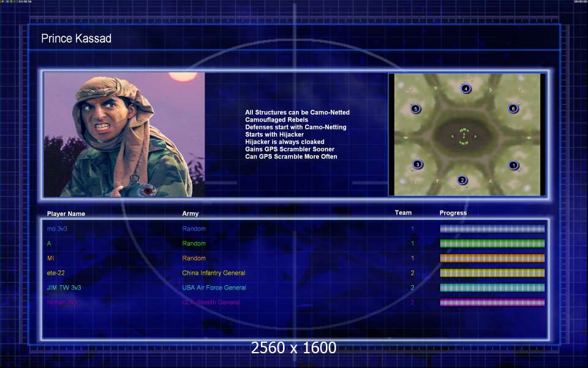Select start position marker 3 on minimap
This screenshot has width=588, height=368.
(x=417, y=164)
